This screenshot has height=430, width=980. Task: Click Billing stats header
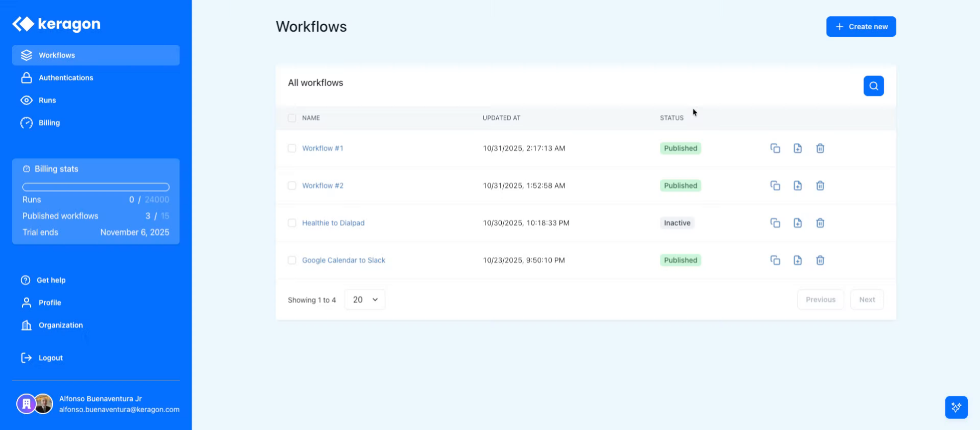click(51, 169)
